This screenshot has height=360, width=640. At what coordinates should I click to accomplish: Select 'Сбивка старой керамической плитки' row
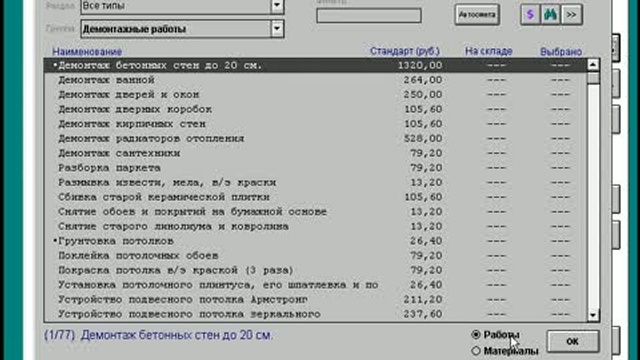315,197
